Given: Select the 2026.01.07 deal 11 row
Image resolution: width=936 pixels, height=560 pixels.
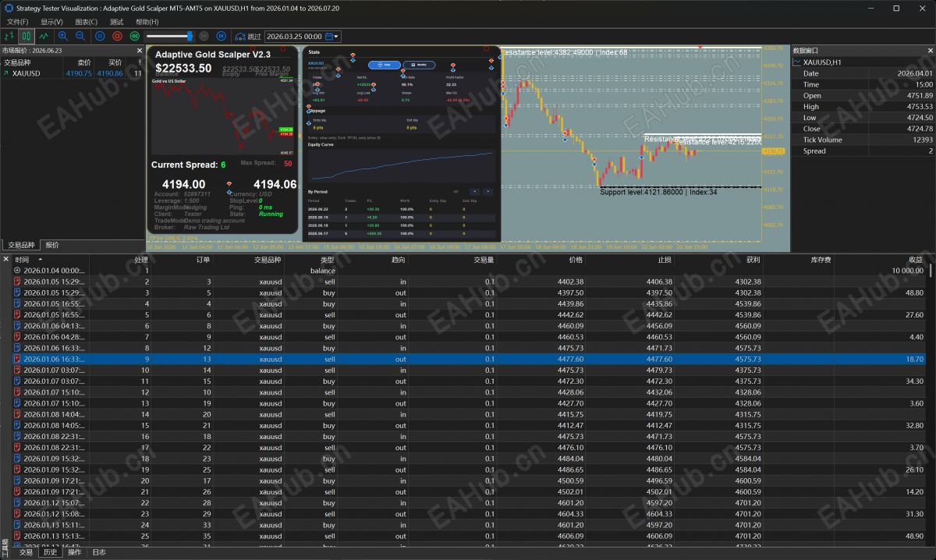Looking at the screenshot, I should click(468, 381).
